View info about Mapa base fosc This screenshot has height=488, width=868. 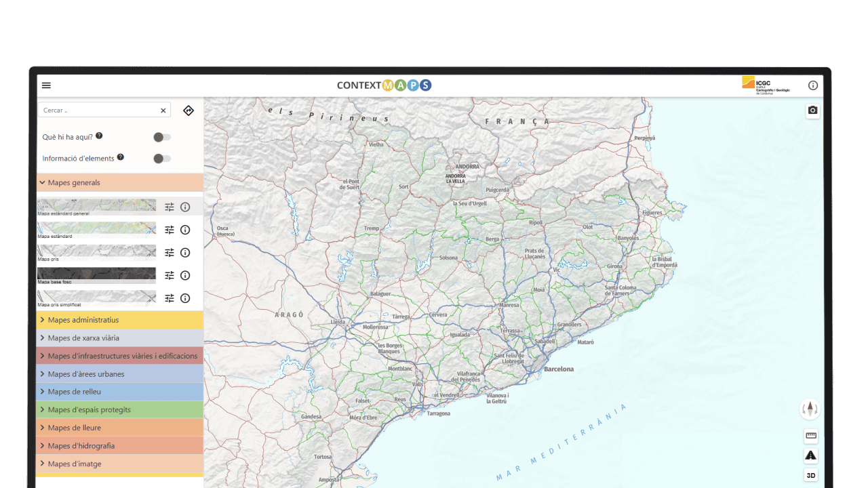(185, 275)
